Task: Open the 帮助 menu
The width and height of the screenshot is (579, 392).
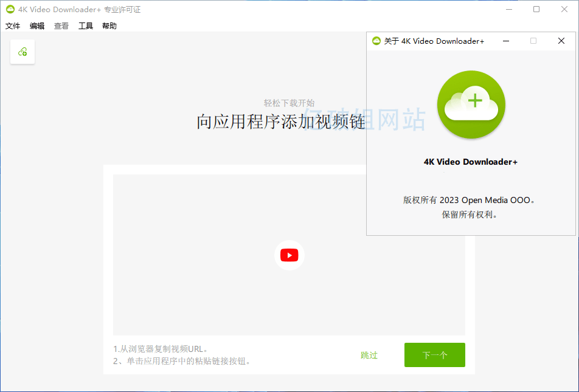Action: click(x=109, y=26)
